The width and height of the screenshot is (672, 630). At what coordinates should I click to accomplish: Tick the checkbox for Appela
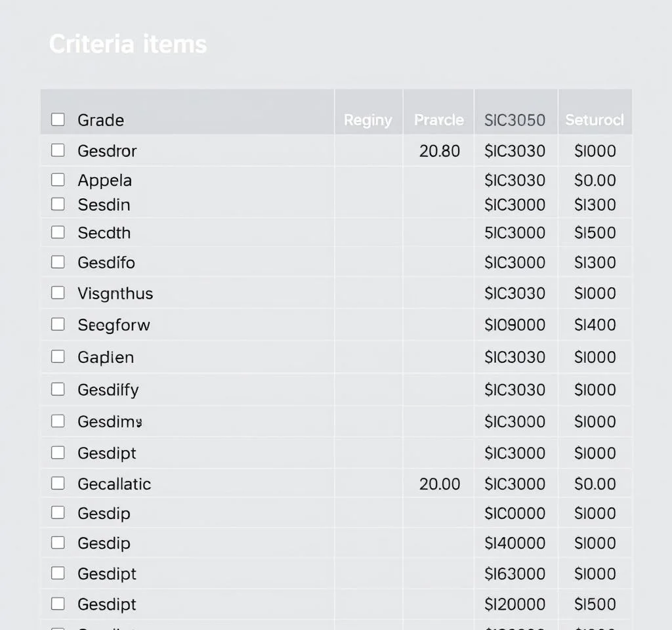point(58,180)
